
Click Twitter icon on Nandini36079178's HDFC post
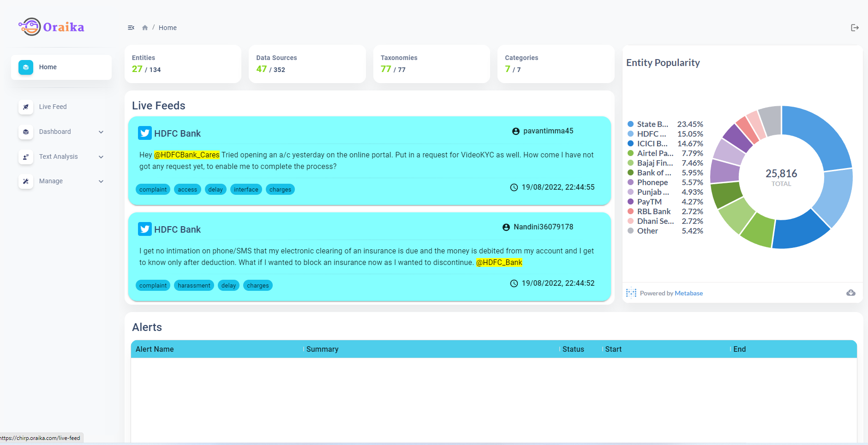coord(145,229)
